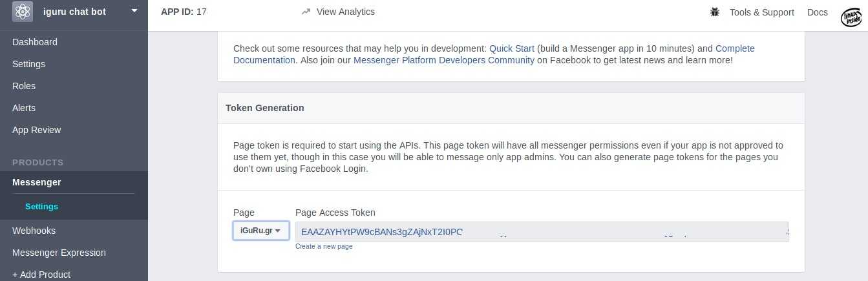Open the app switcher dropdown arrow
Image resolution: width=868 pixels, height=281 pixels.
pyautogui.click(x=134, y=10)
